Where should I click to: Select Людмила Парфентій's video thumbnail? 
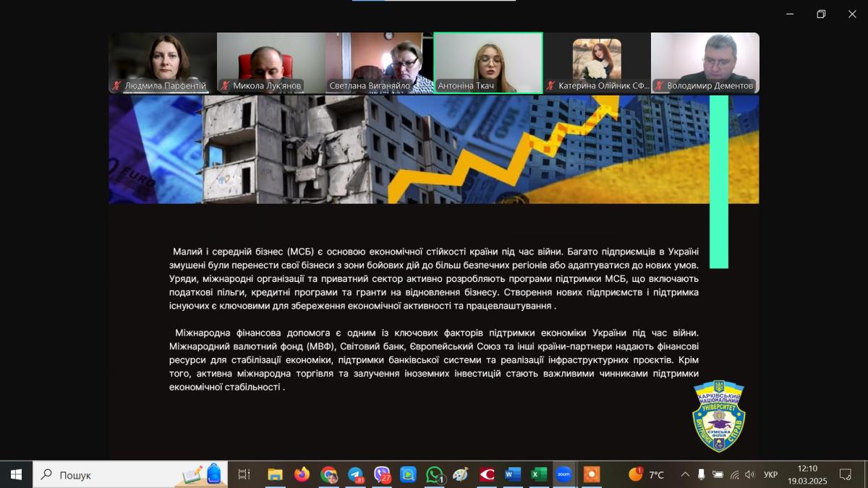pyautogui.click(x=163, y=63)
